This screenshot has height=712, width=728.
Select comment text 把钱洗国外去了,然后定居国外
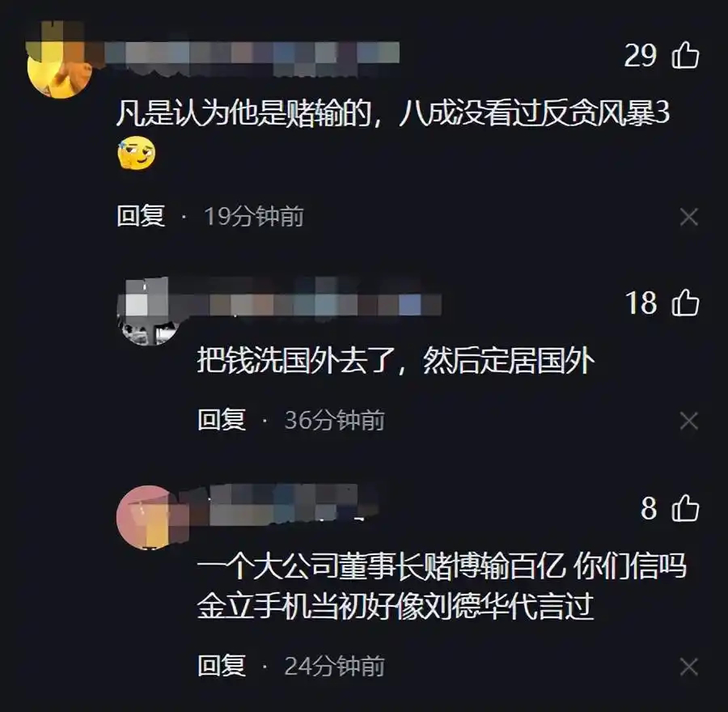tap(396, 360)
